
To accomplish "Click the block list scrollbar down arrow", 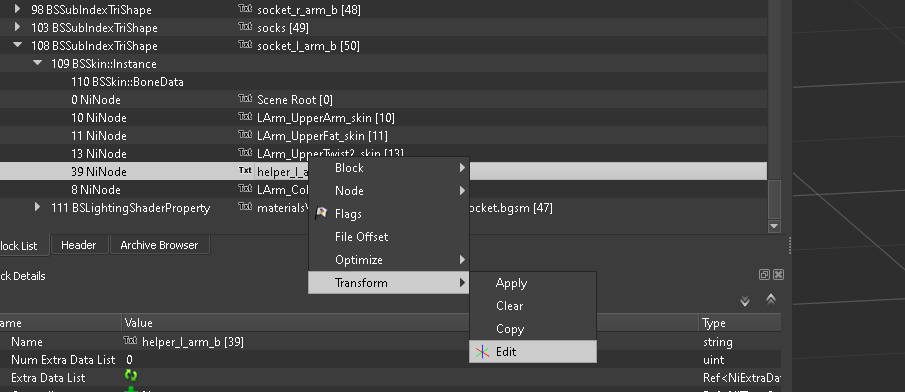I will 774,226.
